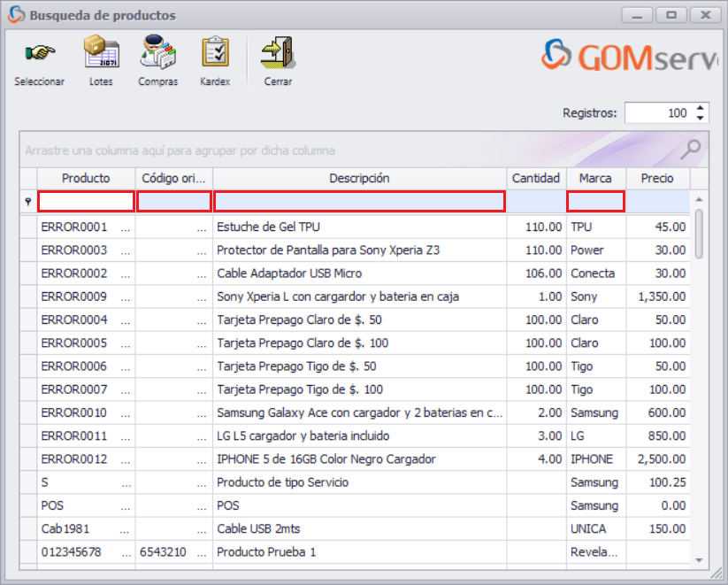Decrease Registros using the down arrow
The width and height of the screenshot is (728, 585).
coord(700,118)
